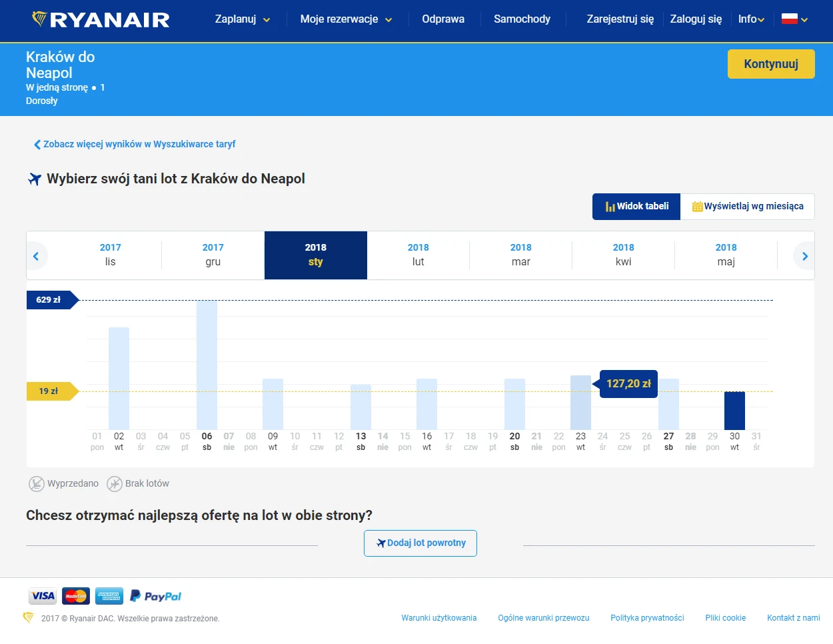This screenshot has height=644, width=833.
Task: Click the Wyprzedano legend icon
Action: 37,484
